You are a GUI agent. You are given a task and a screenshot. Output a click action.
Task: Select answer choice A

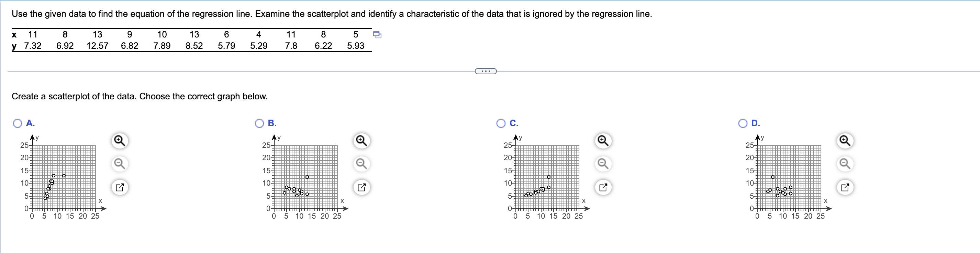(x=17, y=123)
